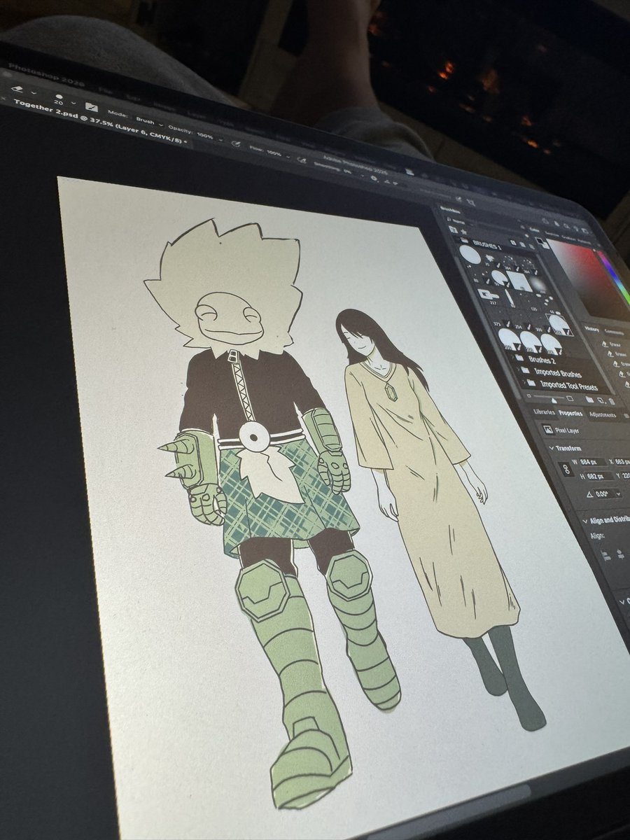Click the align left edges icon
This screenshot has width=630, height=840.
click(x=605, y=554)
